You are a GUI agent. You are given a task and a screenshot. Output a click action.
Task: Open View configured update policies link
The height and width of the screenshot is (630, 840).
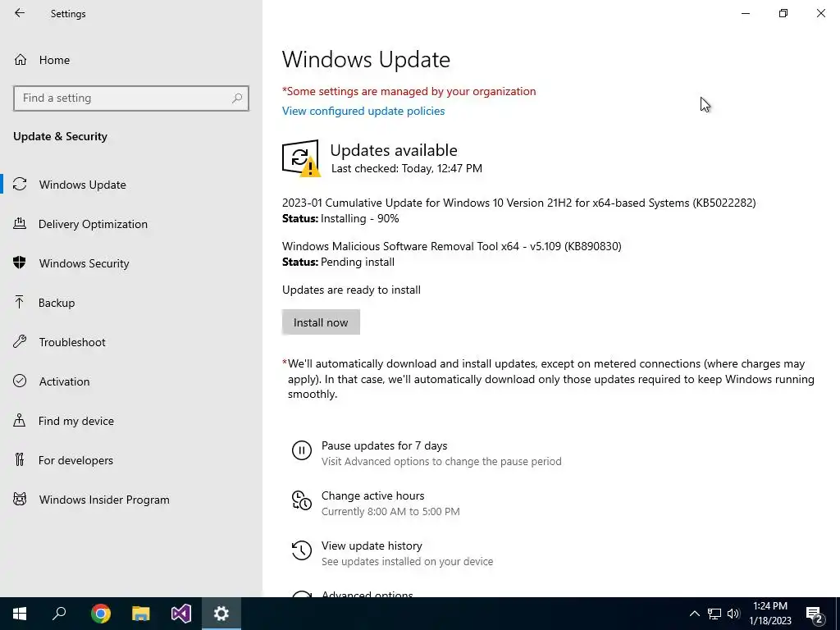click(363, 111)
